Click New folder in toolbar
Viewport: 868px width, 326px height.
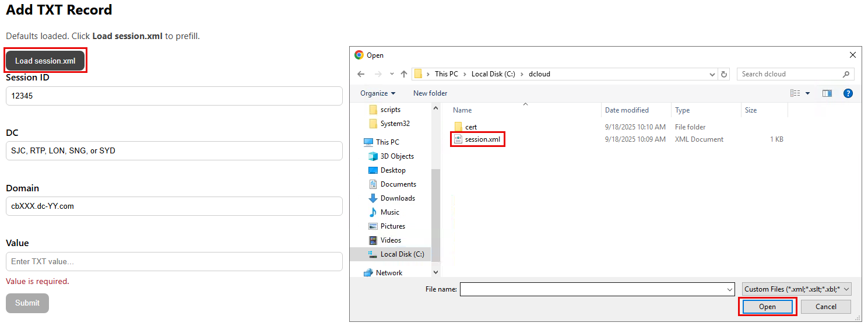click(x=430, y=93)
